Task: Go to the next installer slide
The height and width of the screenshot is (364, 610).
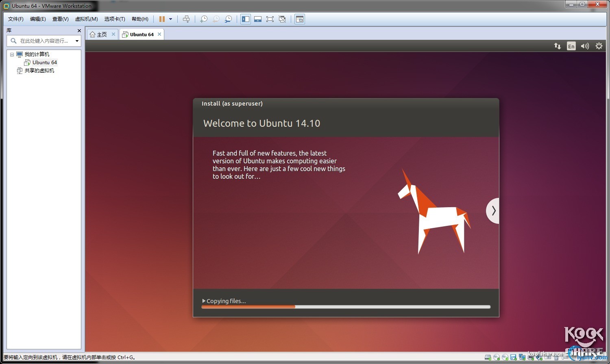Action: [x=493, y=210]
